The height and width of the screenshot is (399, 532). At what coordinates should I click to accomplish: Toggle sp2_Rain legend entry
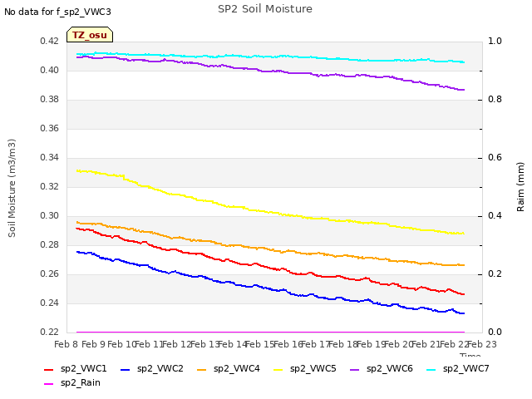click(72, 382)
